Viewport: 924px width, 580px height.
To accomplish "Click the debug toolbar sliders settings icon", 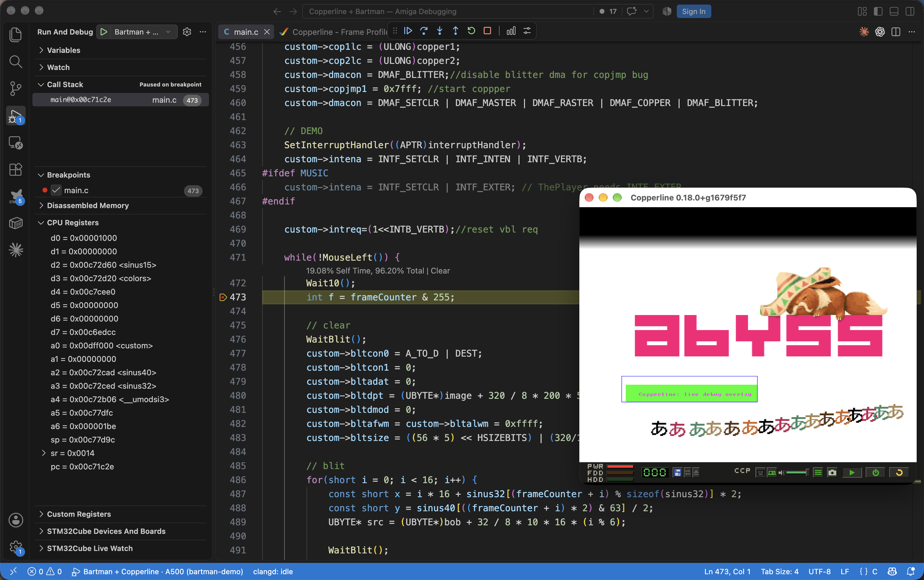I will (527, 31).
